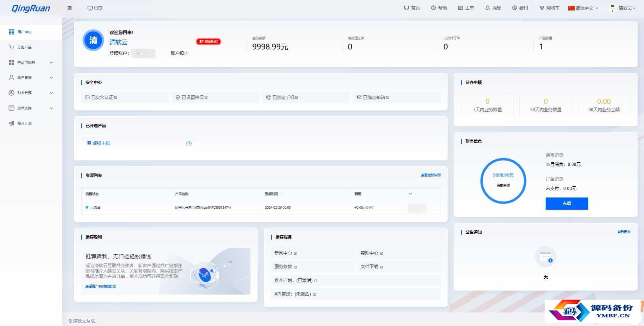This screenshot has width=644, height=326.
Task: Click the 用户中心 grid icon
Action: 11,32
